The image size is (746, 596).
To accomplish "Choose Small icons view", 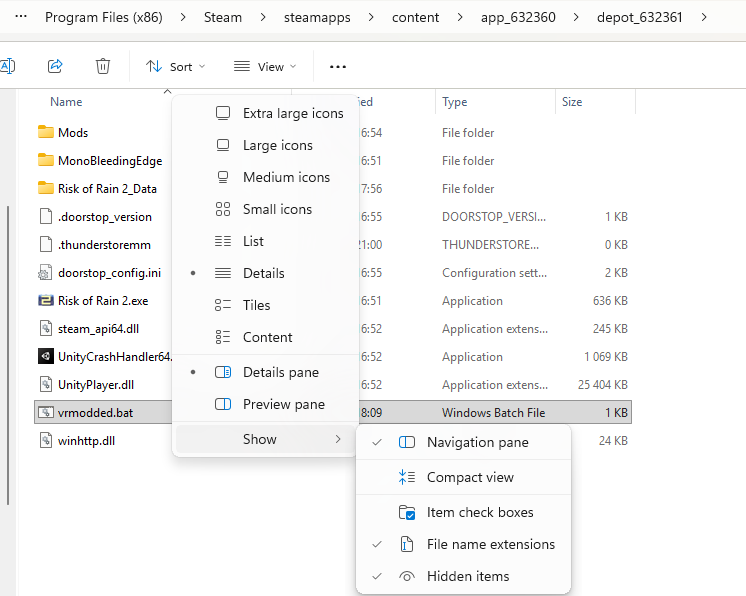I will tap(267, 209).
